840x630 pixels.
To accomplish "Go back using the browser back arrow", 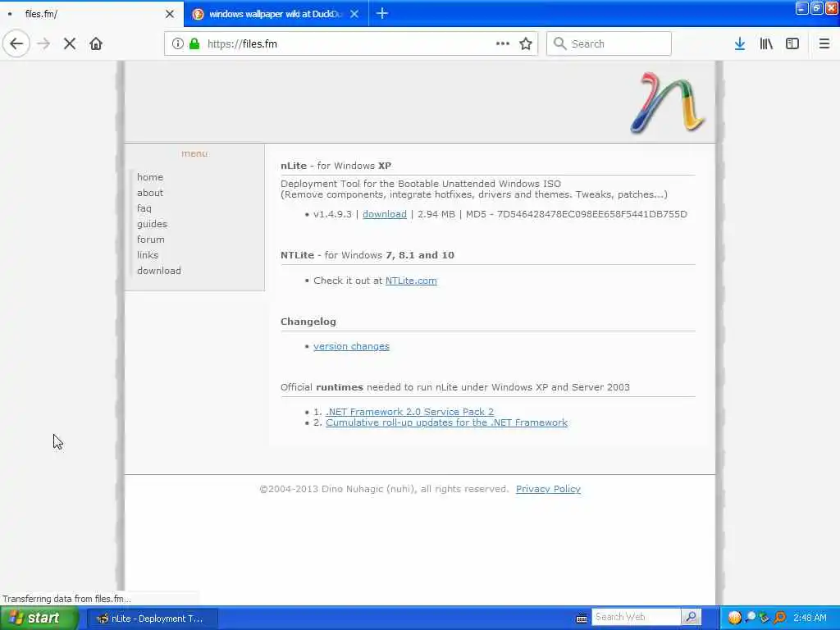I will [16, 44].
